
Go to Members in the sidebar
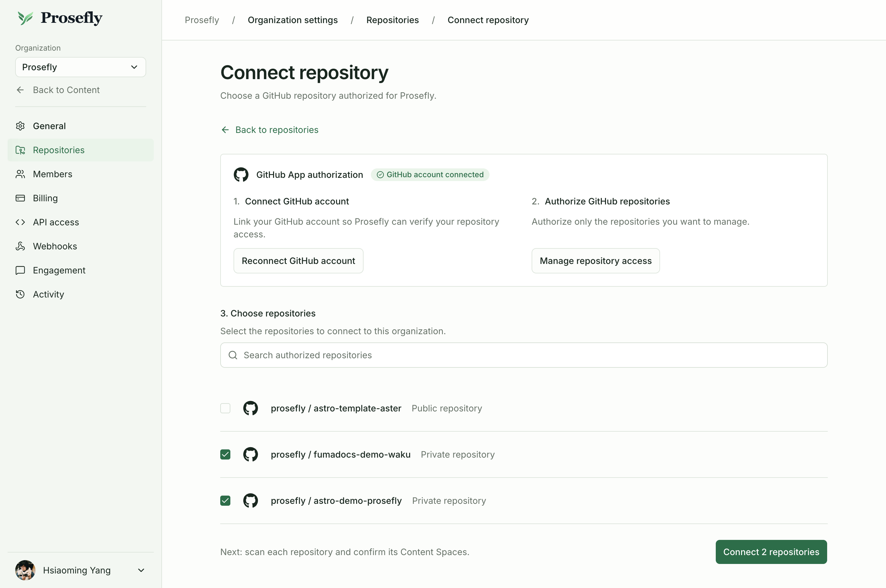pyautogui.click(x=81, y=174)
